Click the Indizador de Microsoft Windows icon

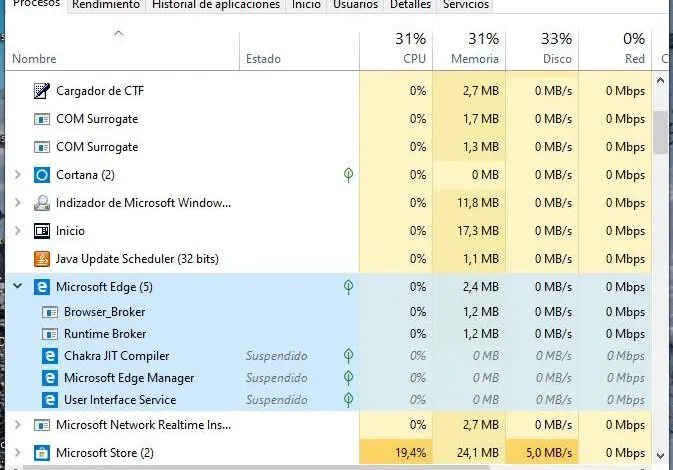(x=42, y=203)
